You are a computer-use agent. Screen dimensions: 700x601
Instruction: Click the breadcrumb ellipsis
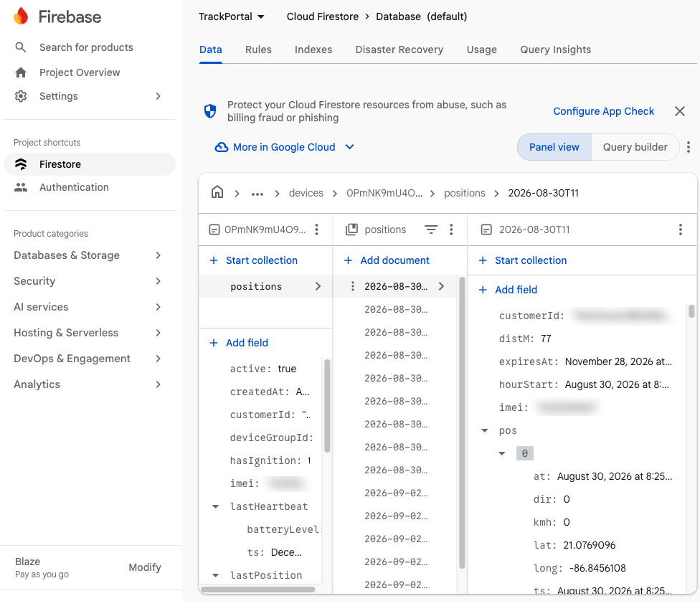click(257, 194)
